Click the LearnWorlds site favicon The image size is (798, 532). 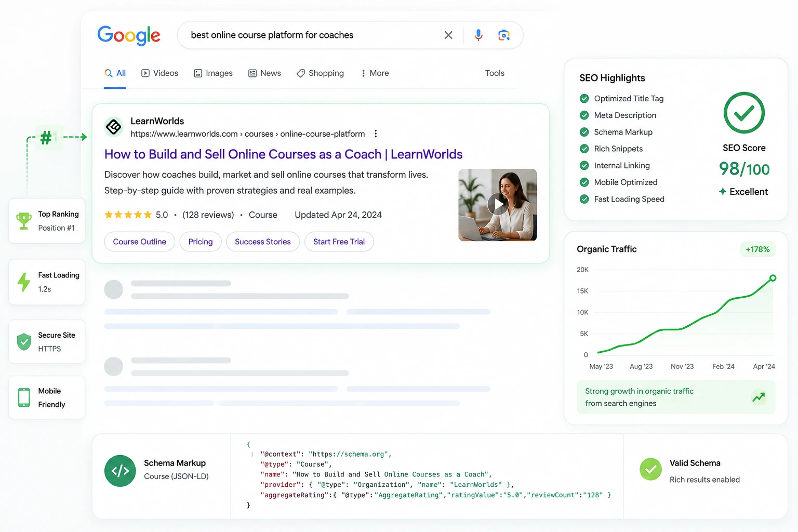pos(114,126)
